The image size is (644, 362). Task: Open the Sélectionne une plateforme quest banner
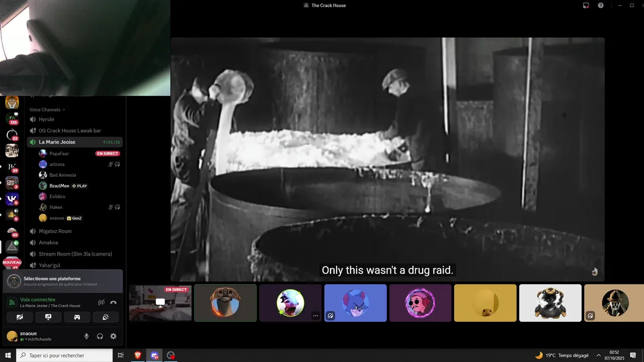tap(63, 281)
